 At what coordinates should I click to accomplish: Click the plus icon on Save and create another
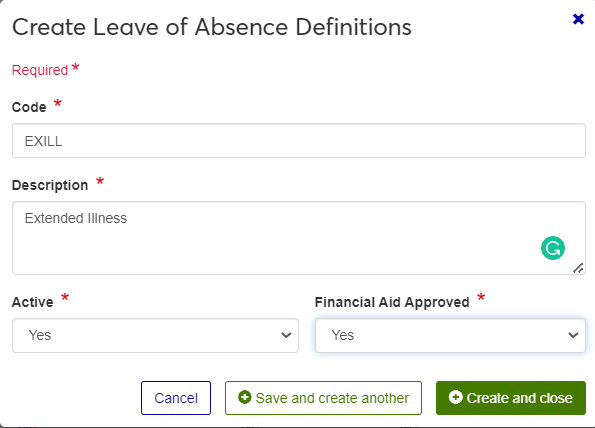(244, 397)
